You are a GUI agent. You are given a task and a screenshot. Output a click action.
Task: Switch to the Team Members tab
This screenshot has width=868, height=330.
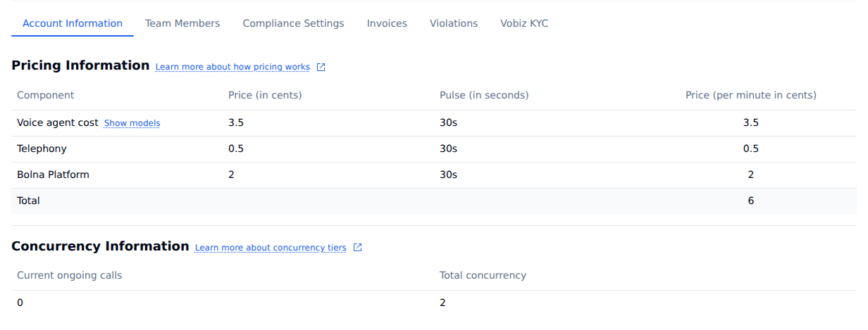click(182, 23)
